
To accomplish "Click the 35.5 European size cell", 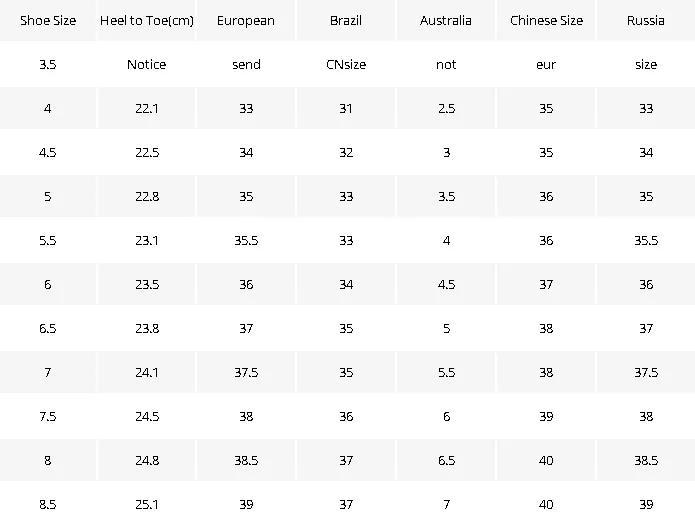I will pyautogui.click(x=246, y=240).
